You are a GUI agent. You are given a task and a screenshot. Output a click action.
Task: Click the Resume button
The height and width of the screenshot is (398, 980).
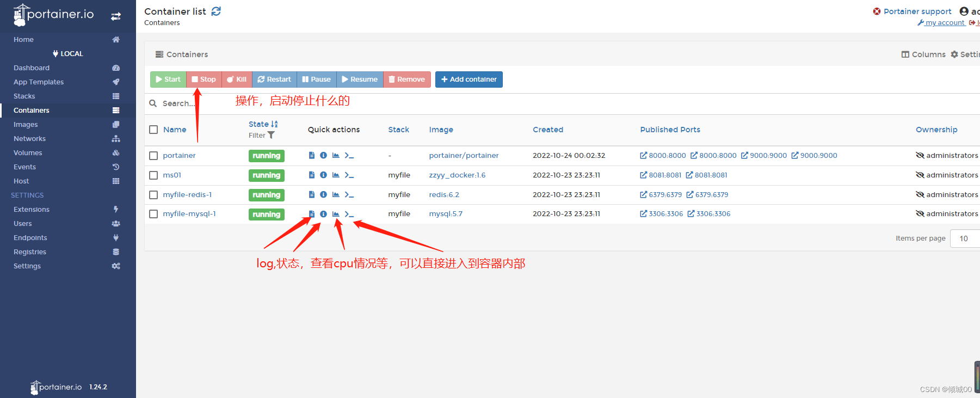click(x=360, y=79)
